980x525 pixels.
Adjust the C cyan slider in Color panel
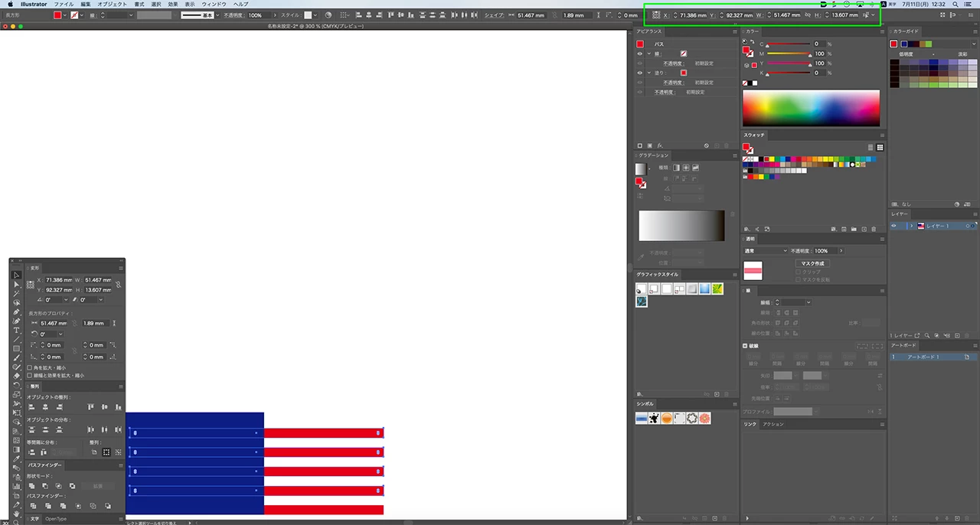pos(789,44)
